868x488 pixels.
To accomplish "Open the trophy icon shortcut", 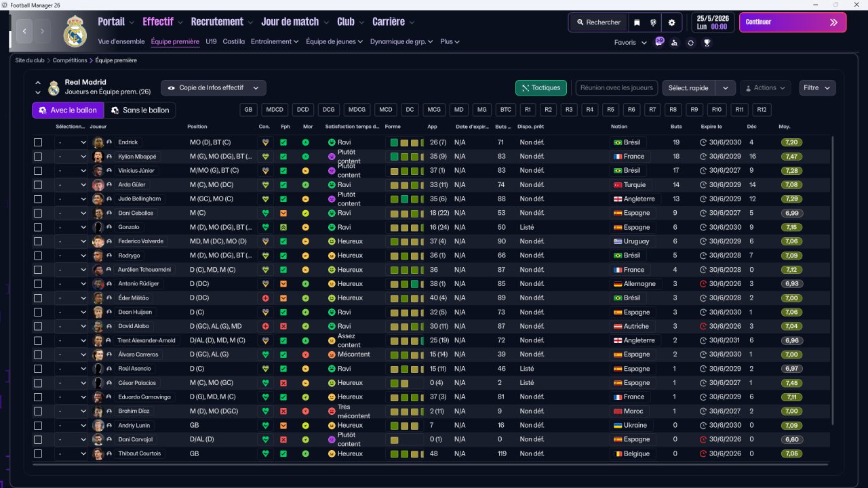I will [707, 42].
